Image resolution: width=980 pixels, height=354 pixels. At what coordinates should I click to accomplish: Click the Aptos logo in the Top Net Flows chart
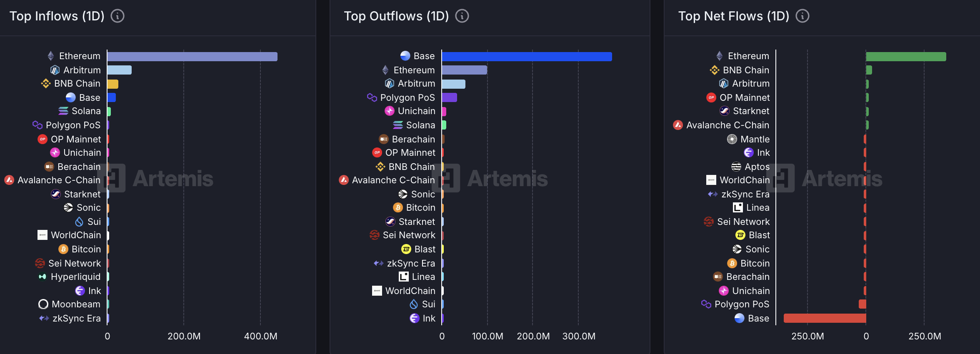coord(736,167)
